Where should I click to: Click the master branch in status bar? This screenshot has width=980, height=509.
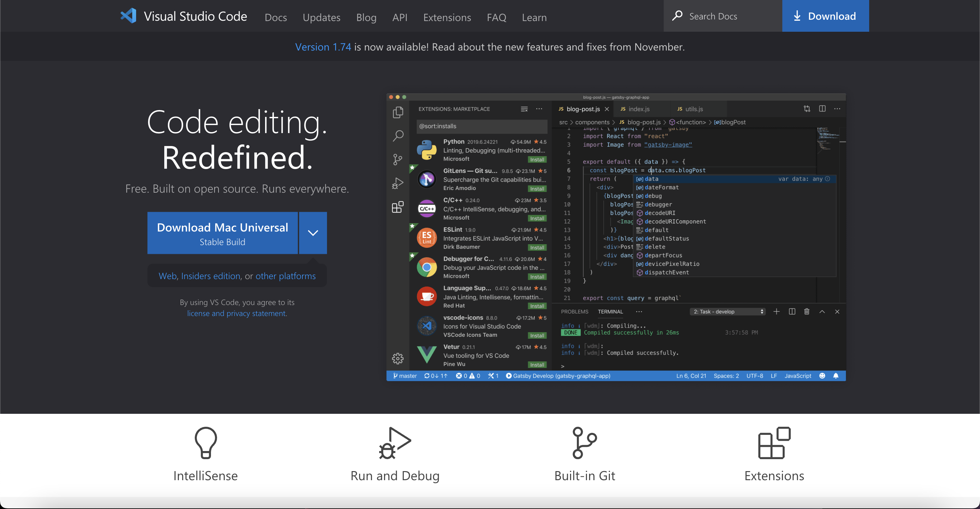(x=405, y=376)
